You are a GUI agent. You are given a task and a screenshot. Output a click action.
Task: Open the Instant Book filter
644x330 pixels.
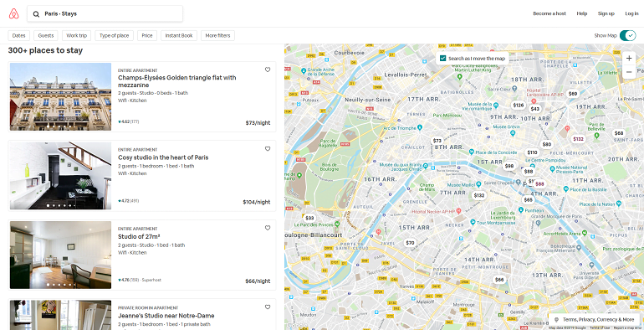(x=179, y=35)
